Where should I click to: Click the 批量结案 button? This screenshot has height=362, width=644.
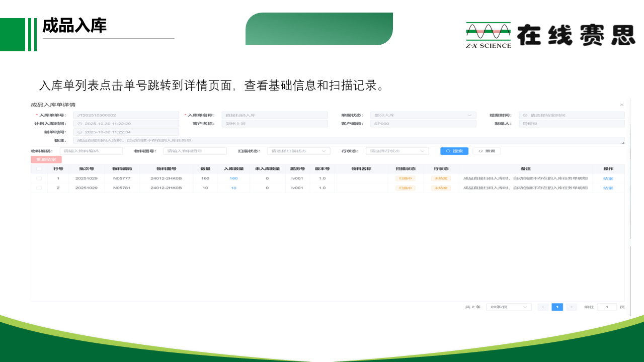[x=46, y=159]
